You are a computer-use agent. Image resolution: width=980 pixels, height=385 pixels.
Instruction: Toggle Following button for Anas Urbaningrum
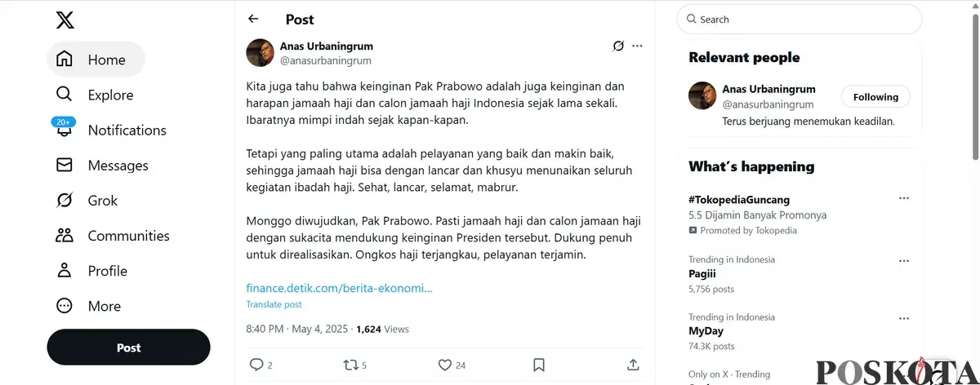[x=875, y=97]
